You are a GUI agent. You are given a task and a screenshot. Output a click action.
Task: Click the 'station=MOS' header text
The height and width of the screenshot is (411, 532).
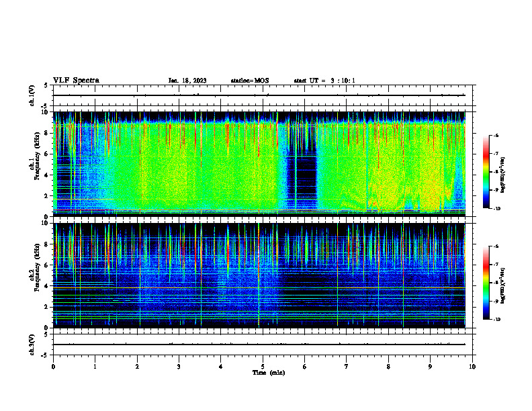(250, 81)
